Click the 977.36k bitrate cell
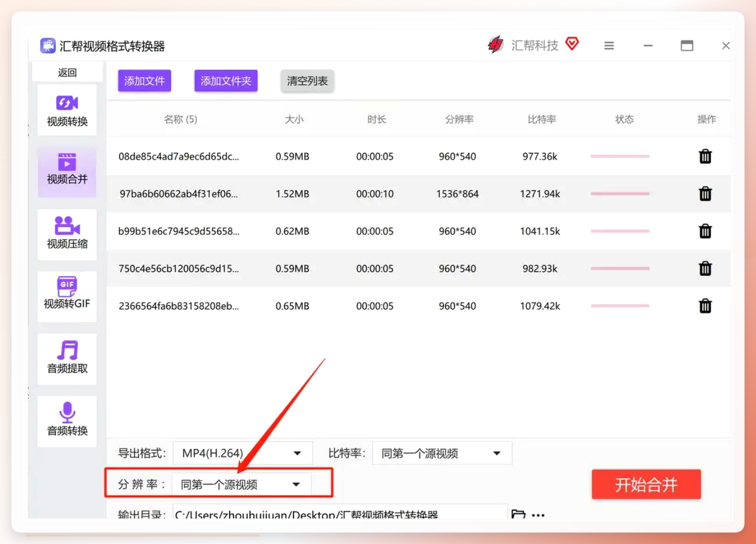 540,157
